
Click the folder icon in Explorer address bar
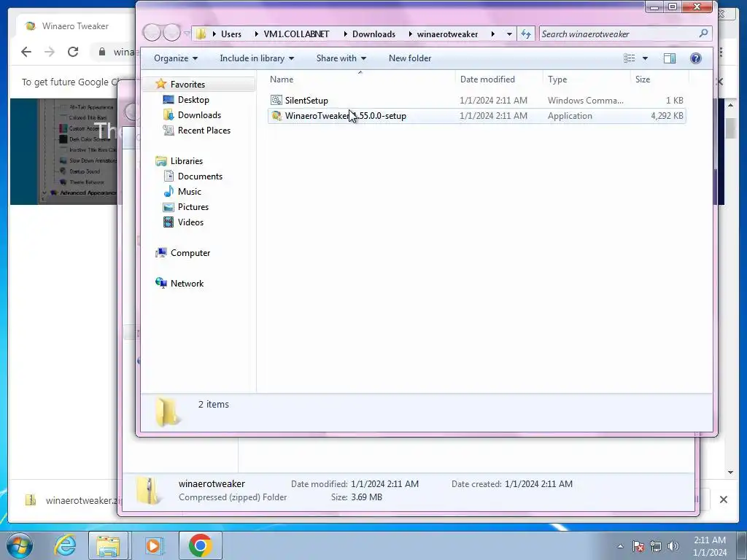click(x=201, y=34)
